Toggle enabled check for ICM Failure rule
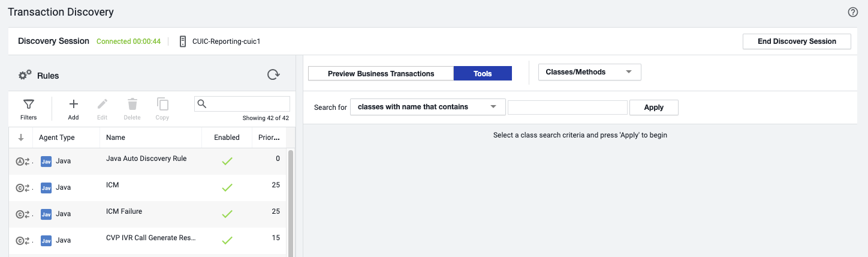 (227, 214)
